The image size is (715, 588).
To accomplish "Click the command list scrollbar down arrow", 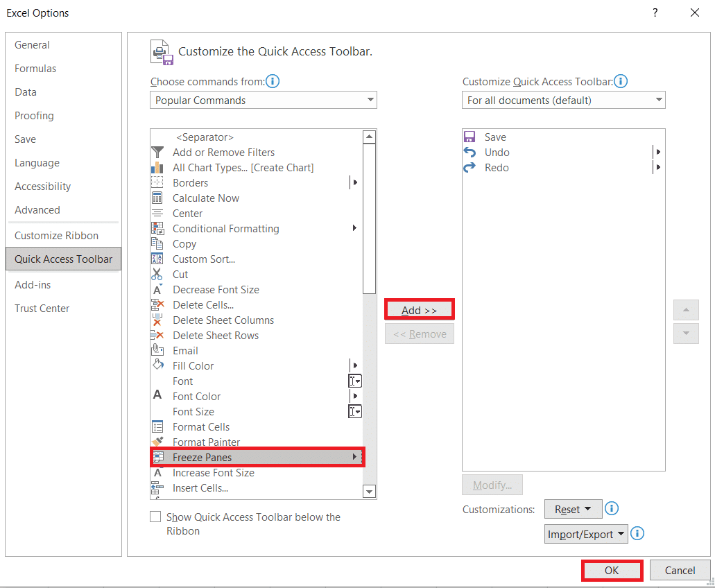I will 369,491.
